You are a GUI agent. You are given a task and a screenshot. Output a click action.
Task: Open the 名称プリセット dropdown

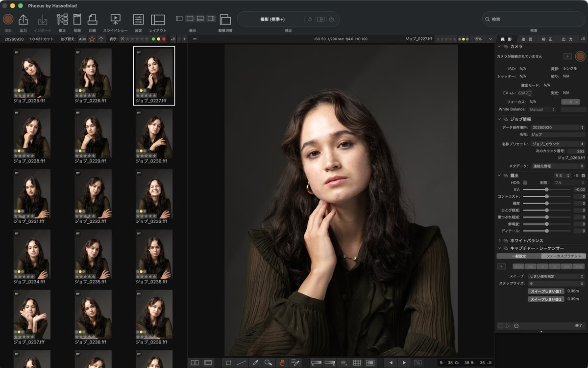click(x=558, y=144)
